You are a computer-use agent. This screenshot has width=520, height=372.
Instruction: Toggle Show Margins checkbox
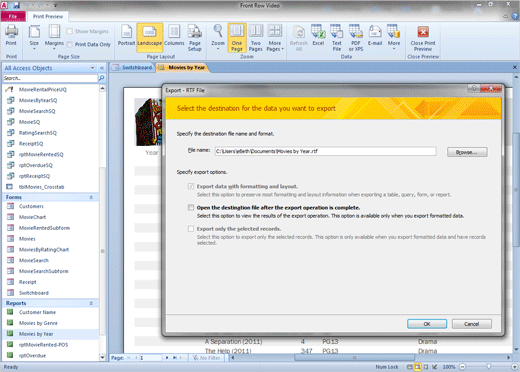pyautogui.click(x=69, y=31)
